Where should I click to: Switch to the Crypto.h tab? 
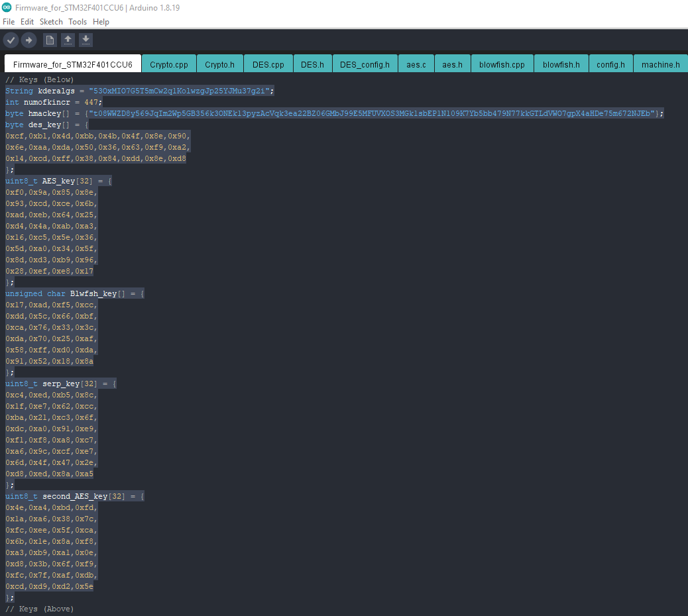coord(220,64)
